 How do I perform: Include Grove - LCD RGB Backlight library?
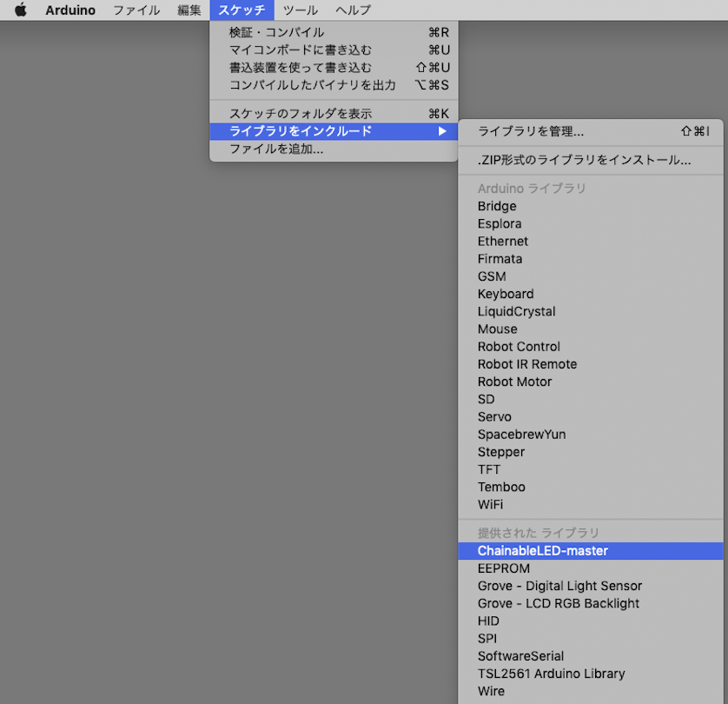[558, 603]
